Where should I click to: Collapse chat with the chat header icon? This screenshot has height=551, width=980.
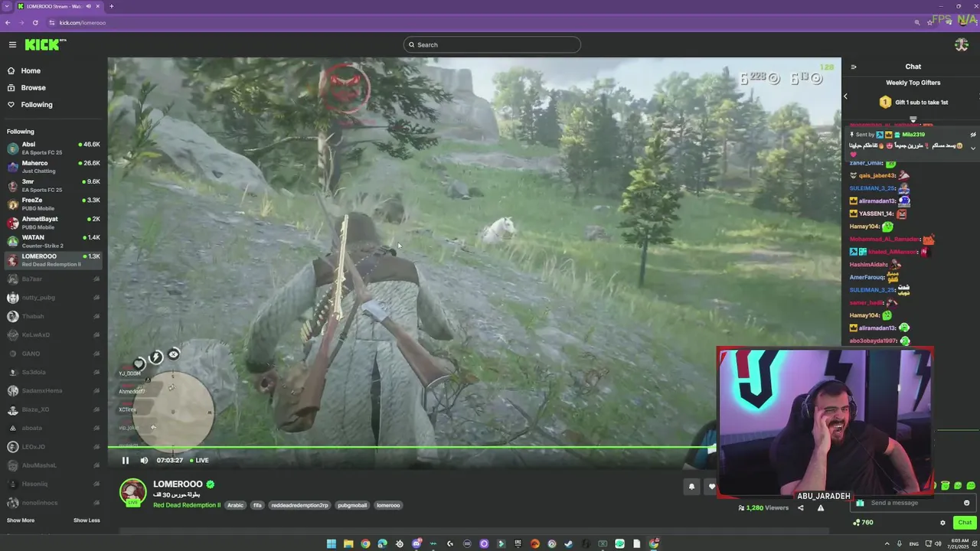(x=854, y=67)
